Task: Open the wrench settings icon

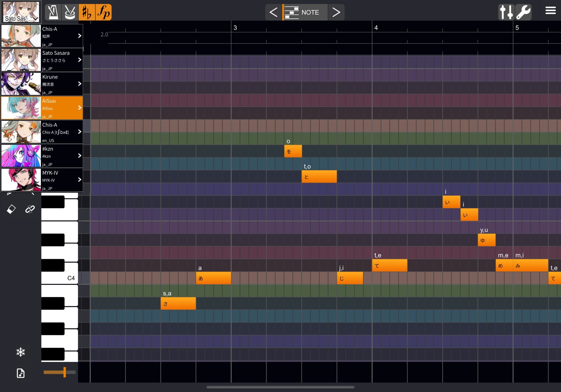Action: [x=523, y=12]
